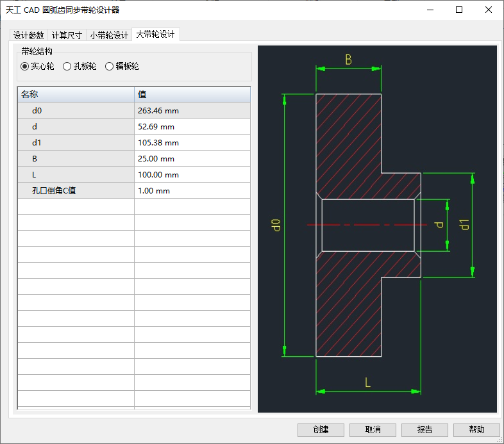The width and height of the screenshot is (504, 444).
Task: Click the 名称 column header
Action: (x=76, y=95)
